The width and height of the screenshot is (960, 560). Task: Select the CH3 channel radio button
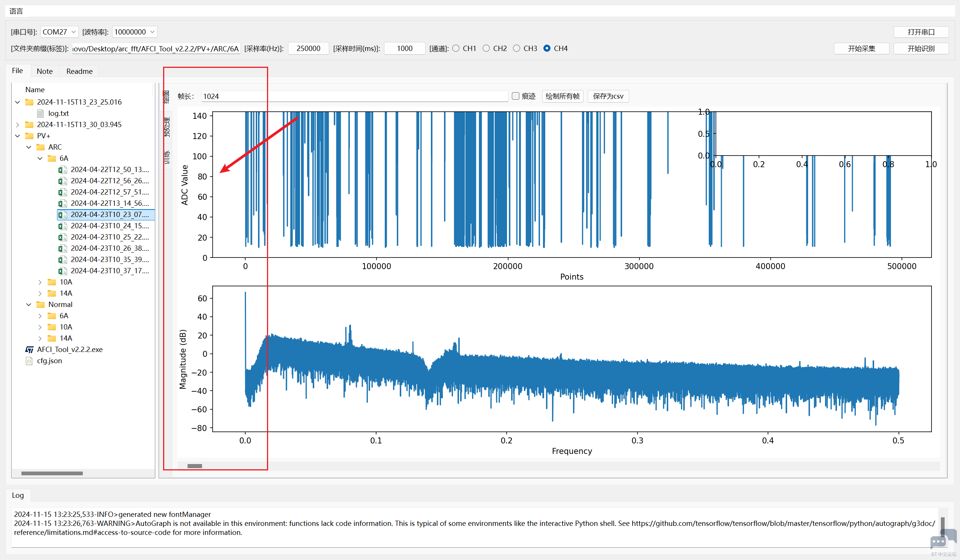[x=517, y=48]
